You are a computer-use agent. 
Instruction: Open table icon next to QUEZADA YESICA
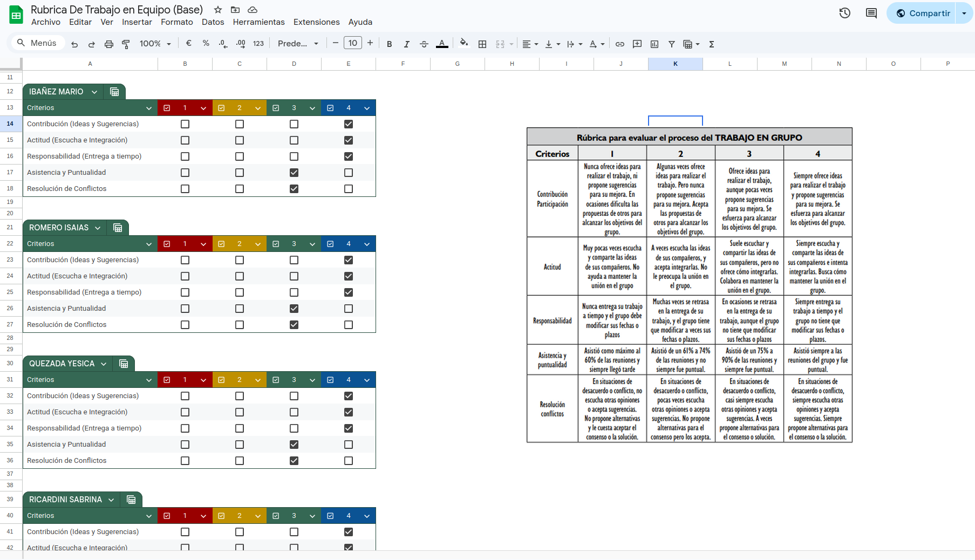[x=124, y=364]
